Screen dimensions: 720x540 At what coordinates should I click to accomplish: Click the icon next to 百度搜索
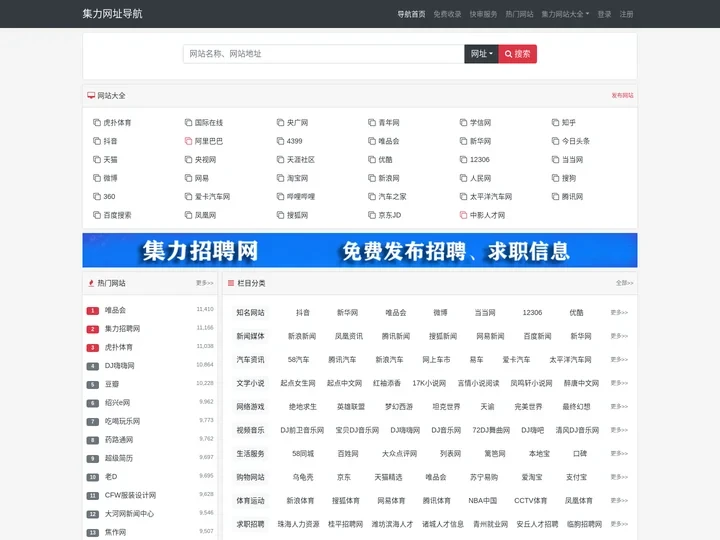[x=96, y=215]
